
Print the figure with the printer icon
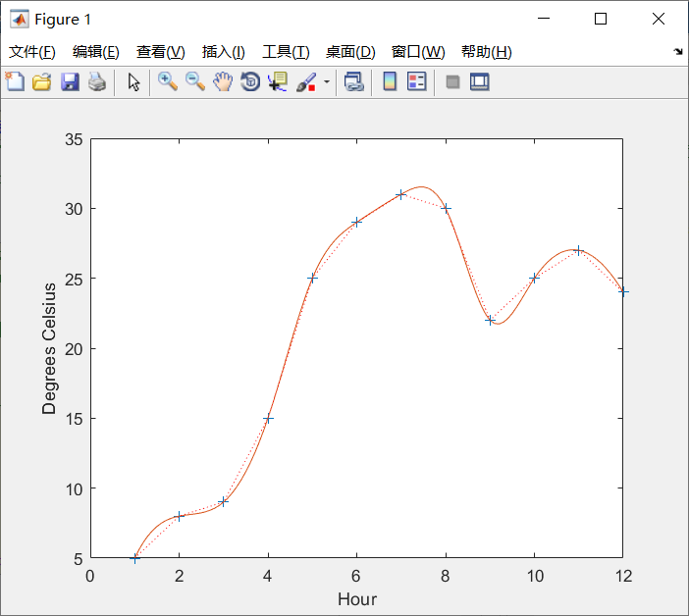tap(97, 81)
